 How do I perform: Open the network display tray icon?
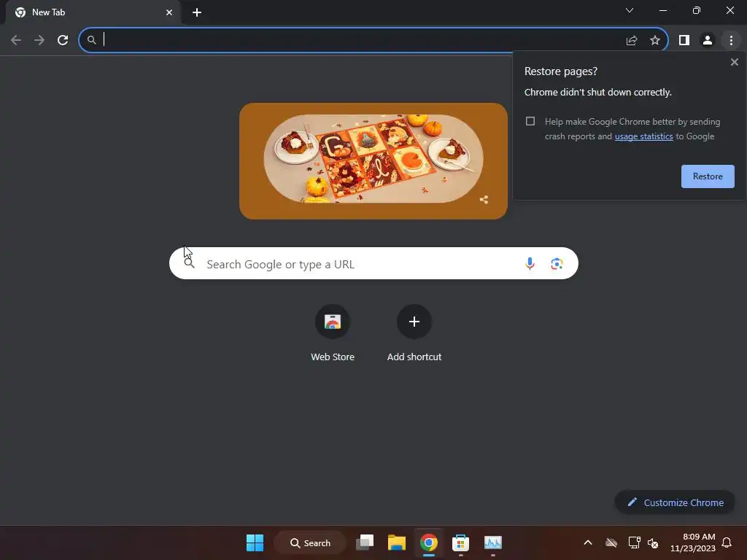634,542
